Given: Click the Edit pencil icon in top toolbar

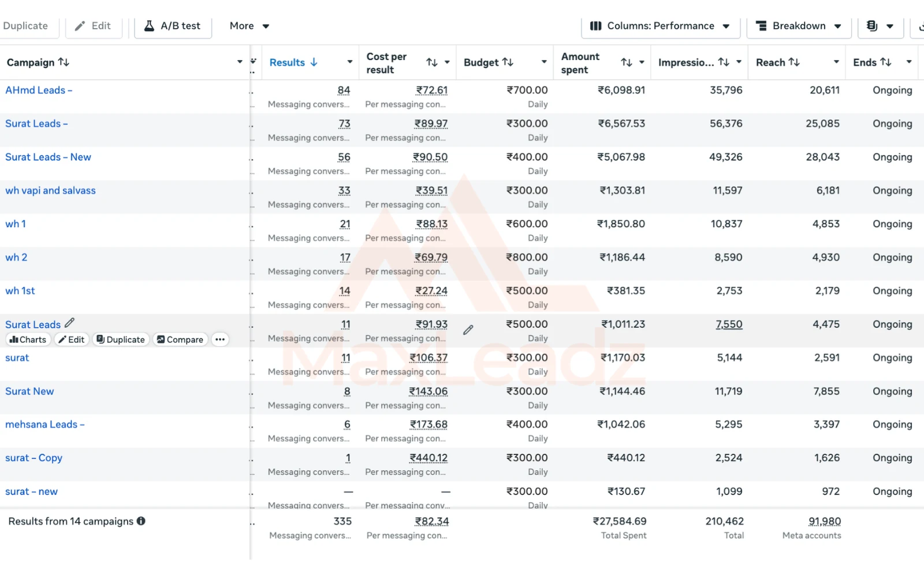Looking at the screenshot, I should click(80, 26).
